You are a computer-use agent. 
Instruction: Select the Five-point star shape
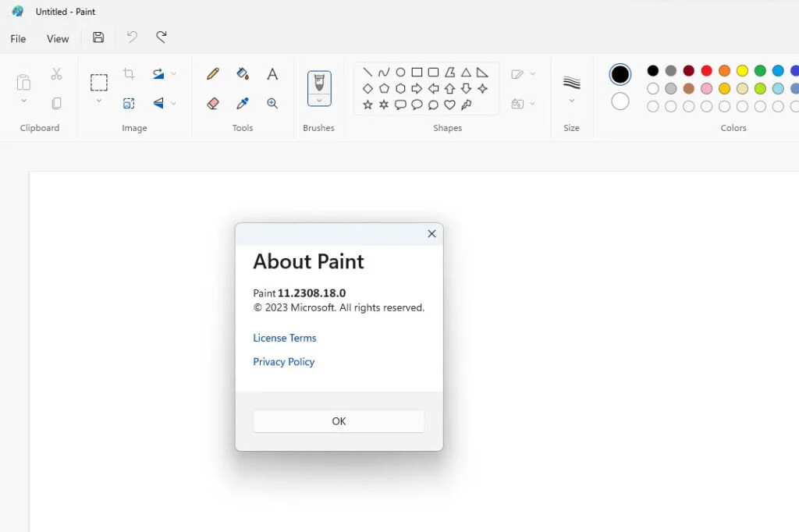(x=368, y=105)
